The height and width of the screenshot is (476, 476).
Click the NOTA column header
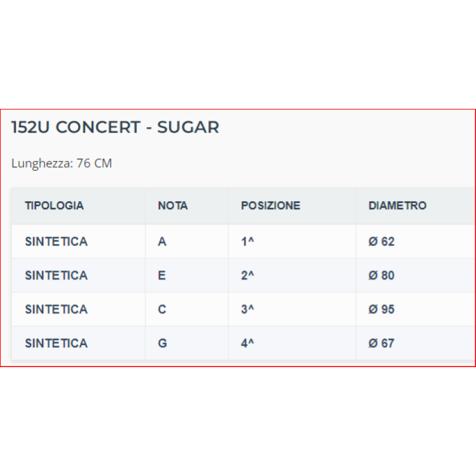click(173, 206)
